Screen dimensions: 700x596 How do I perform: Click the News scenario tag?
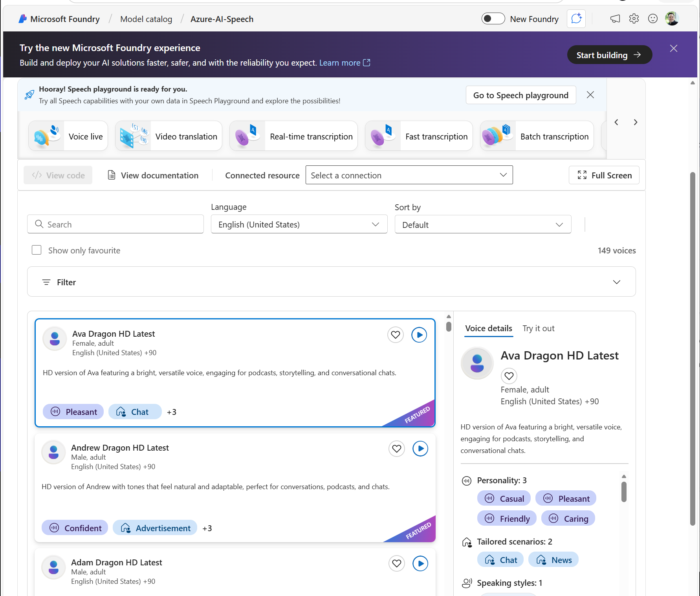click(553, 560)
